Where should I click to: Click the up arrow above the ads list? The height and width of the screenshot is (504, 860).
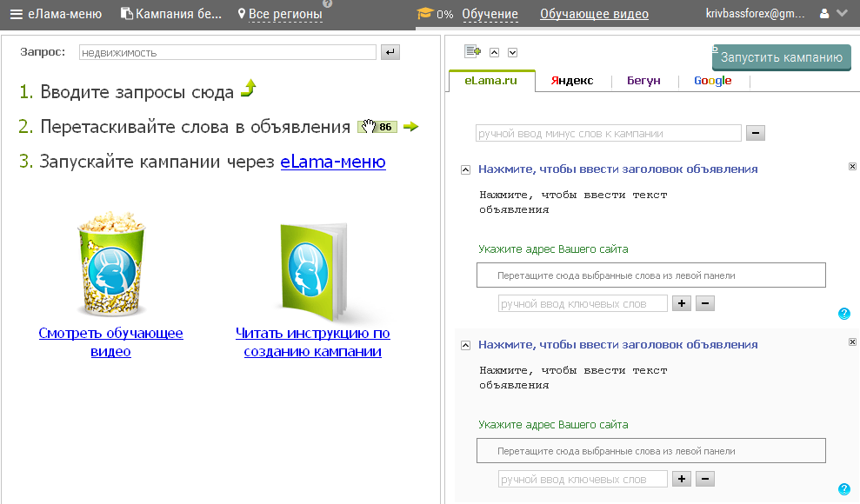494,52
